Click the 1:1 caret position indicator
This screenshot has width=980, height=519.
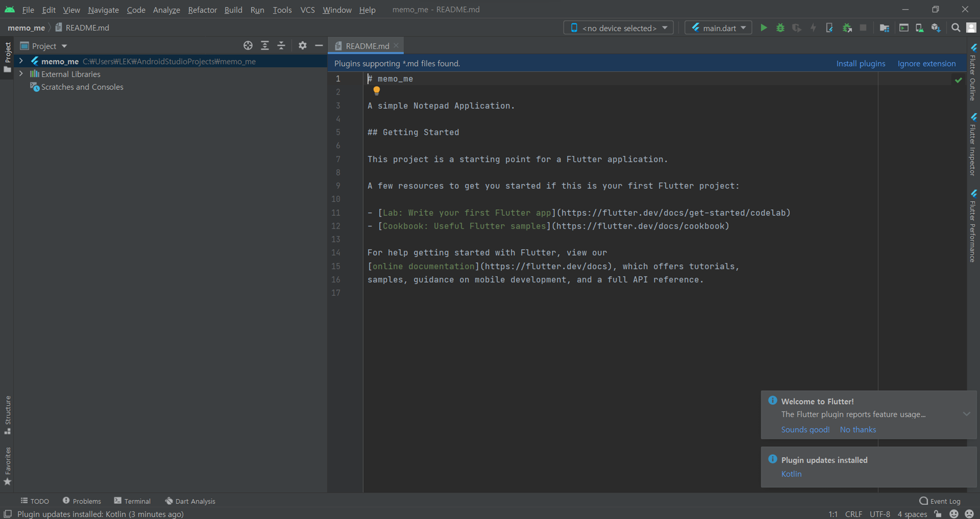(x=833, y=514)
